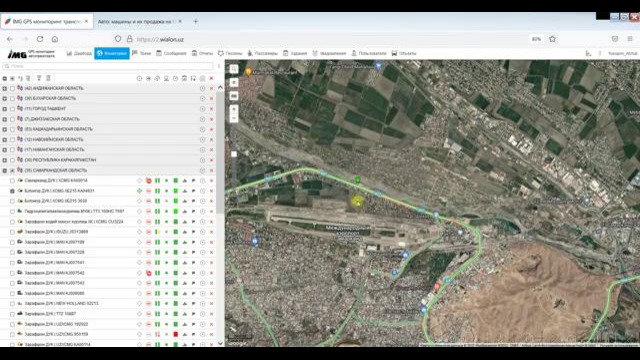Click the flag icon for NEW HOLLAND 52213
640x360 pixels.
(x=193, y=304)
